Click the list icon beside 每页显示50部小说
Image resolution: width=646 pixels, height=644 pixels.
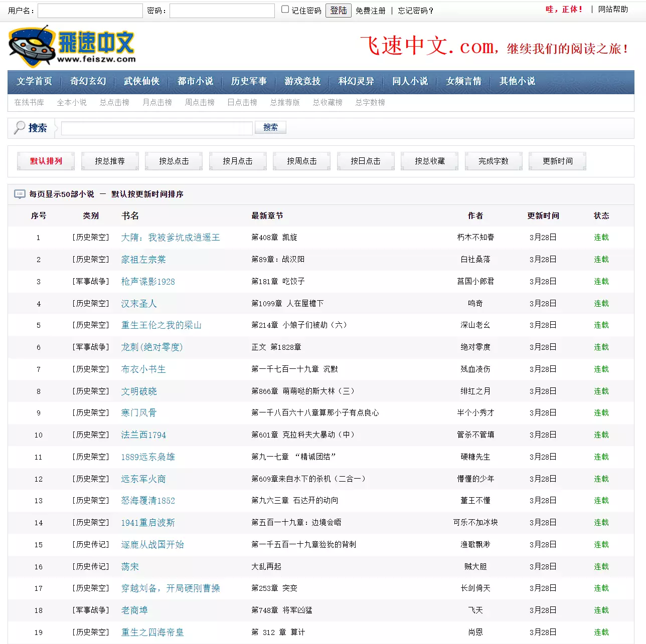[x=20, y=194]
